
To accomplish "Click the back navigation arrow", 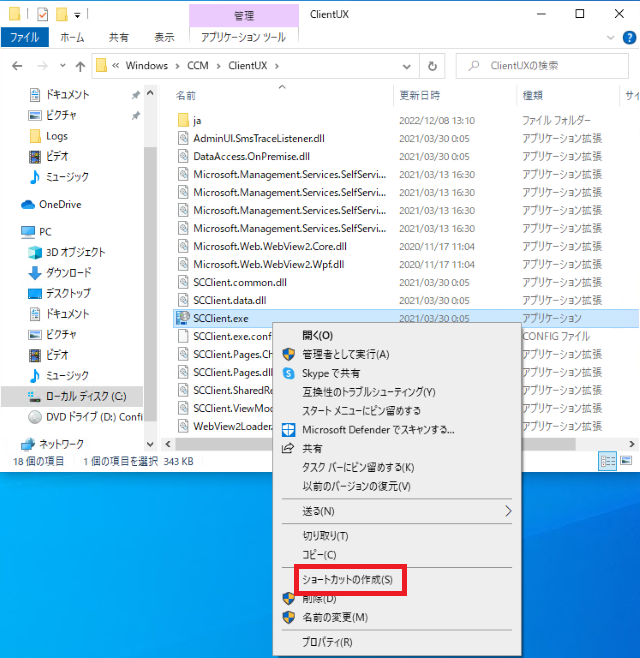I will pyautogui.click(x=16, y=66).
